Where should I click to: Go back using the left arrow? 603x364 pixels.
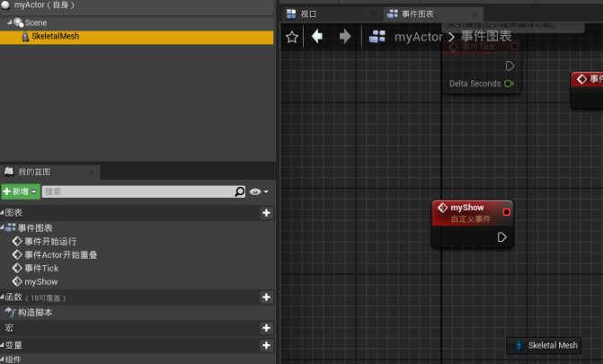[x=317, y=36]
